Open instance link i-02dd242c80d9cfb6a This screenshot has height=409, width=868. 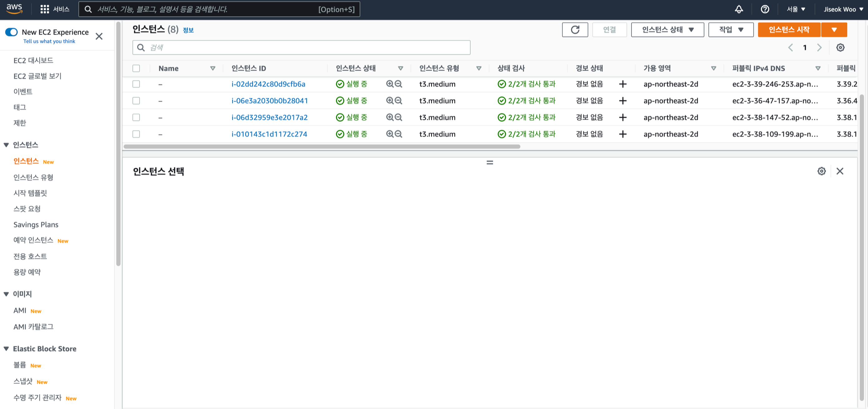coord(268,84)
